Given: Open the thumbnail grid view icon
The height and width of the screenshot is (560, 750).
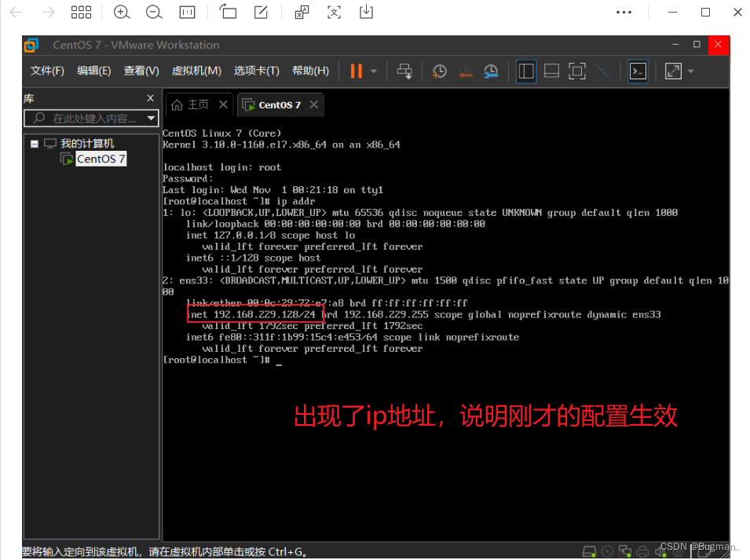Looking at the screenshot, I should coord(81,12).
